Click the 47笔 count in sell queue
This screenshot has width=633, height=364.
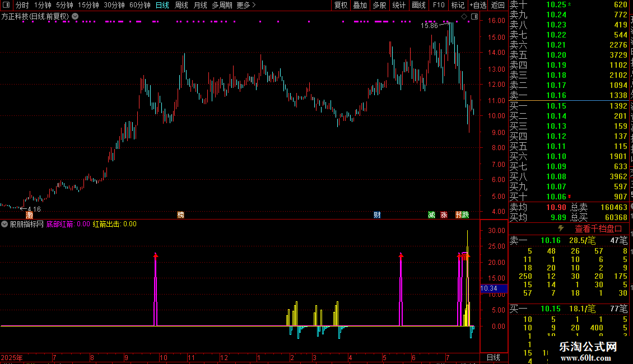[x=619, y=240]
